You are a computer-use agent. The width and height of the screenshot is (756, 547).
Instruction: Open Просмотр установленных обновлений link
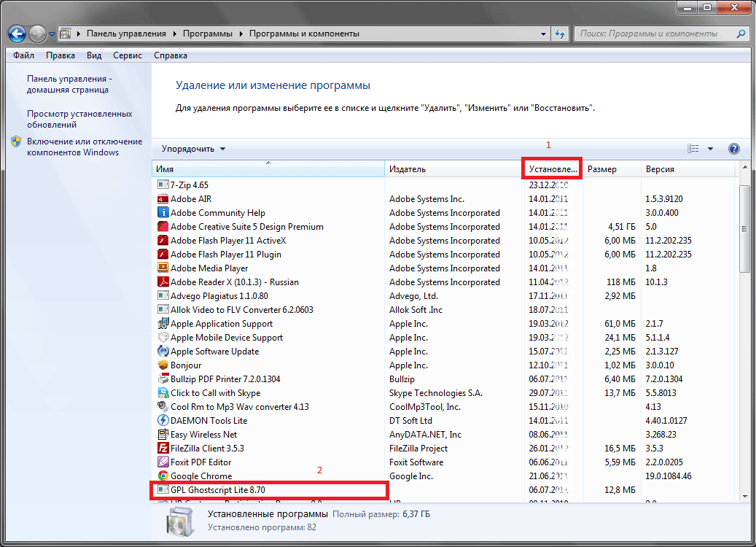pyautogui.click(x=79, y=119)
